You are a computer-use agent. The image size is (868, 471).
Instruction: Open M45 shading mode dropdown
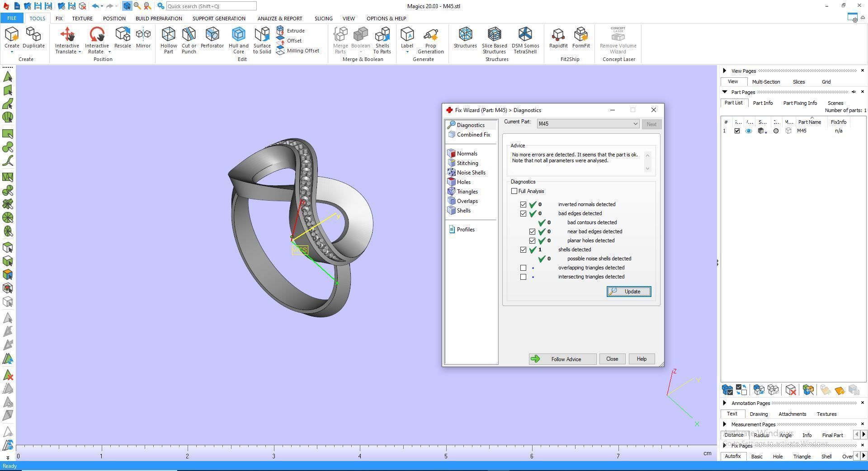coord(766,132)
